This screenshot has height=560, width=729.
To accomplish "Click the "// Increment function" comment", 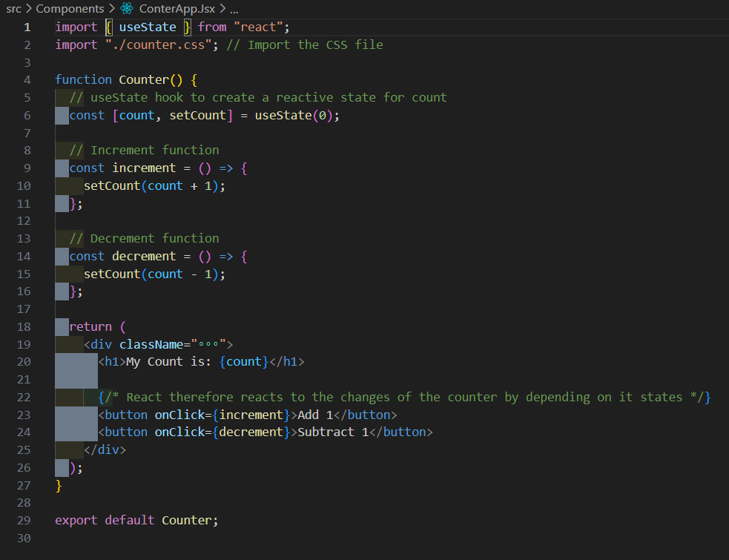I will 144,151.
